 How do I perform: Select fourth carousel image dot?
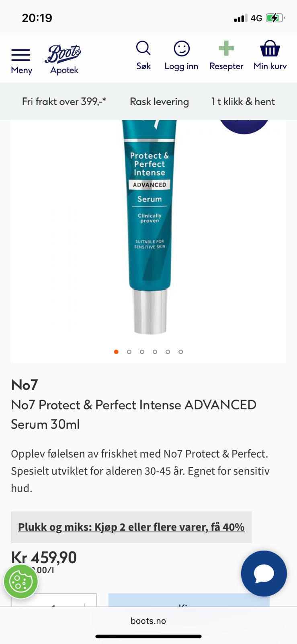155,352
